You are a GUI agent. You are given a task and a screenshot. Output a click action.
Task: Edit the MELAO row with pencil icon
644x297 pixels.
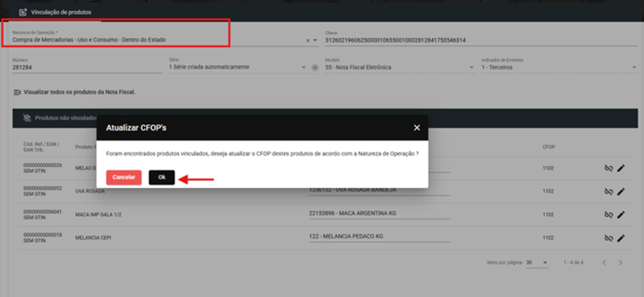[621, 168]
